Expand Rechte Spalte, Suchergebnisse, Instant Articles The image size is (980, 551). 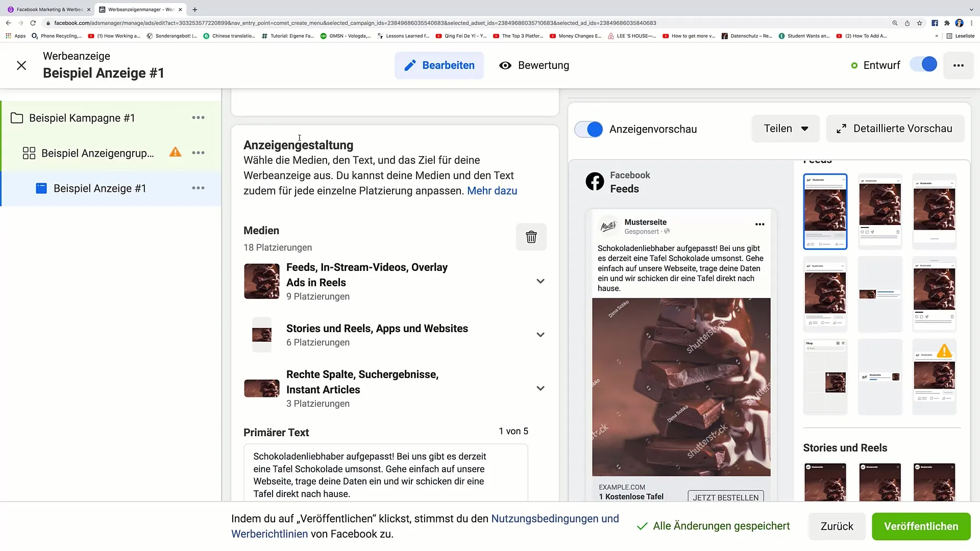click(542, 388)
